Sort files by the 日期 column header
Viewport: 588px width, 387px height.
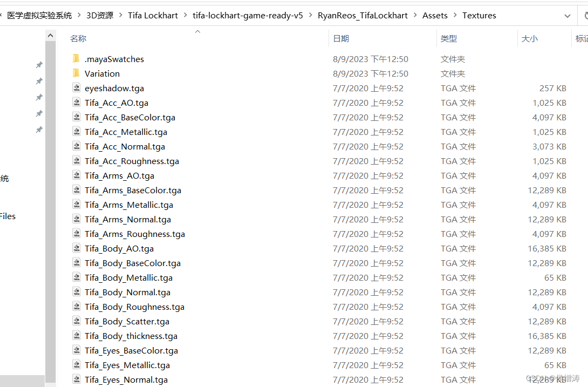coord(341,38)
